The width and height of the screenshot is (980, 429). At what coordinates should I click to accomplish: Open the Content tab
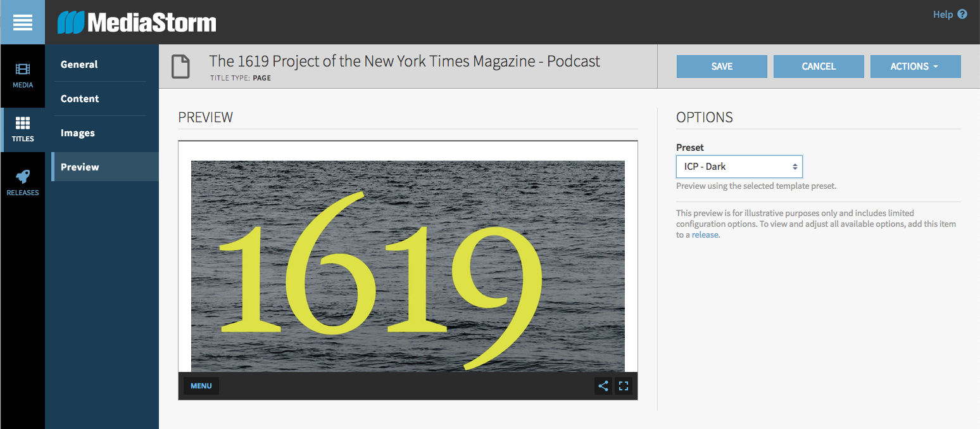point(80,99)
